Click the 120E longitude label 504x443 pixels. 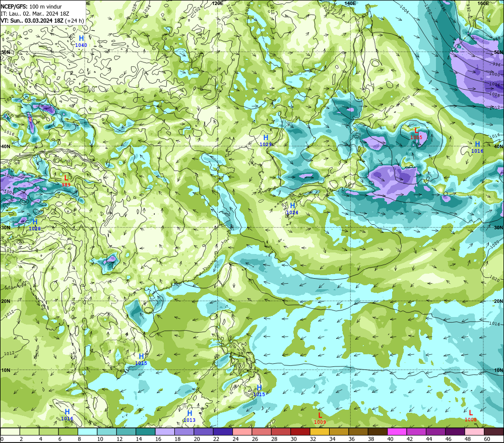click(218, 3)
